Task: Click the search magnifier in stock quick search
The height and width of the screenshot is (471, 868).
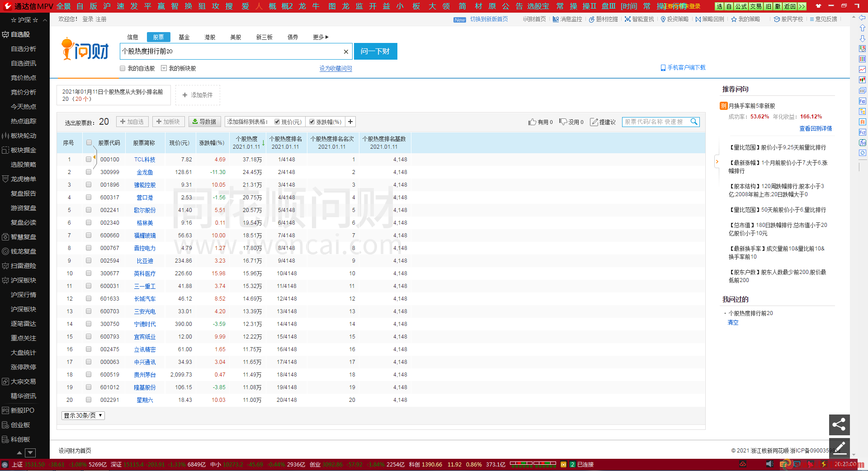Action: [694, 122]
